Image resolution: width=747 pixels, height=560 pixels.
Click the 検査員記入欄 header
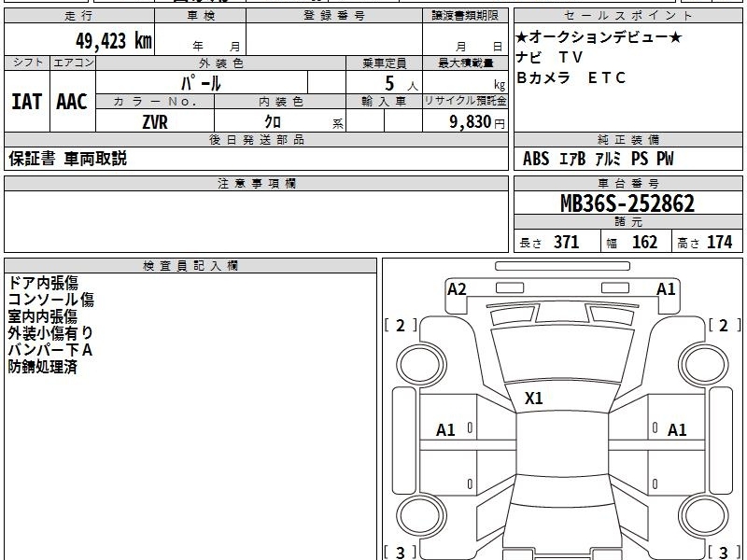click(190, 266)
